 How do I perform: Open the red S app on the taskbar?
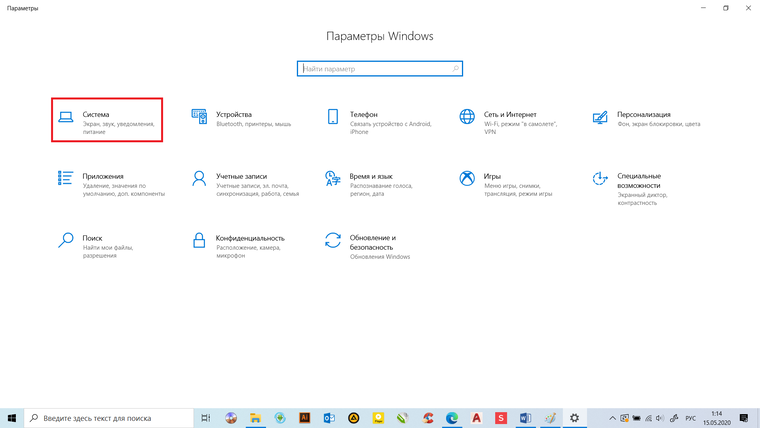coord(501,418)
